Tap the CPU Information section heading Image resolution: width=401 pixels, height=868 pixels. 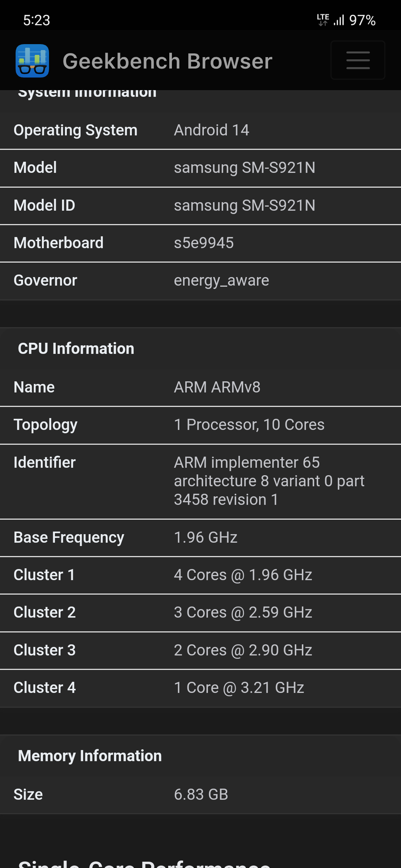pyautogui.click(x=76, y=349)
